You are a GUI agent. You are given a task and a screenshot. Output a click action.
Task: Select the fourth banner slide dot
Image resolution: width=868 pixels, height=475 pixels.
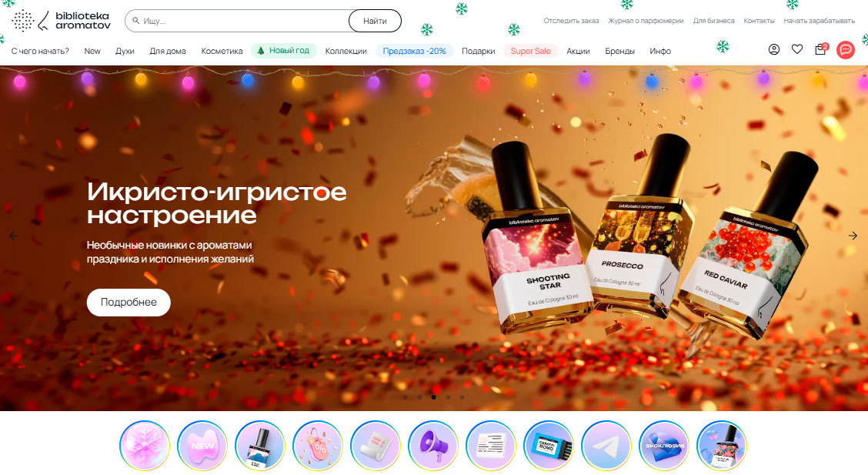(x=448, y=397)
